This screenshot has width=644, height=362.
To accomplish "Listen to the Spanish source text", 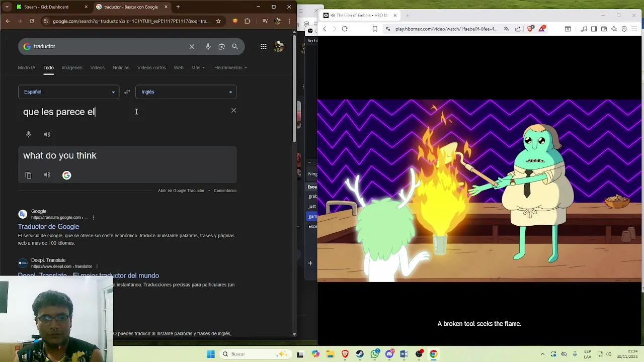I will (x=47, y=134).
